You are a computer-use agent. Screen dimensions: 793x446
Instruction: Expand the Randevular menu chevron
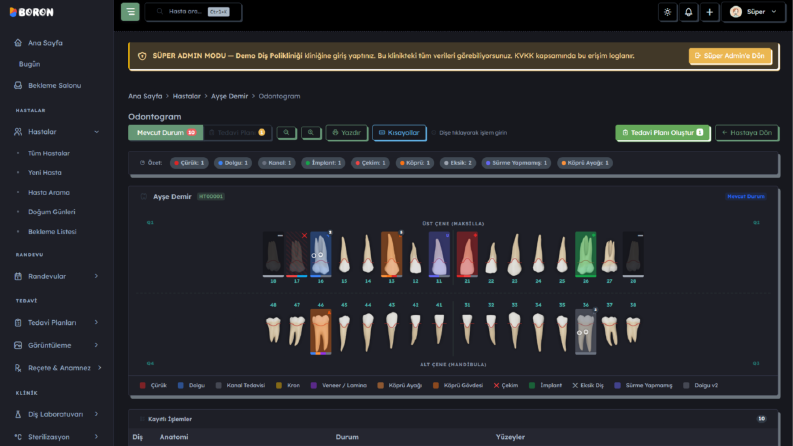click(97, 276)
